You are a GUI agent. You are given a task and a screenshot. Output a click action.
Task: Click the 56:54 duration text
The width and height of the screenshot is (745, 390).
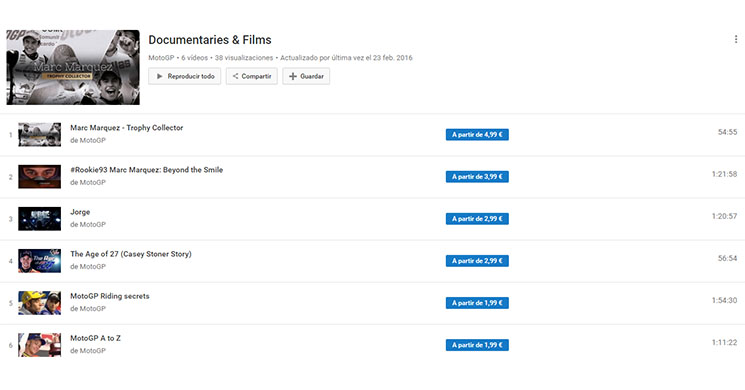[727, 258]
